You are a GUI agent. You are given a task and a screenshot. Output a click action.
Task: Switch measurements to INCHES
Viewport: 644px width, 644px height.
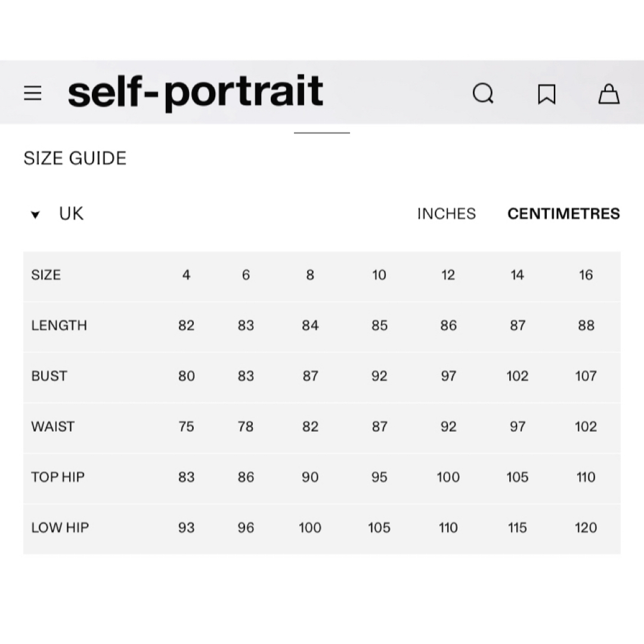447,213
